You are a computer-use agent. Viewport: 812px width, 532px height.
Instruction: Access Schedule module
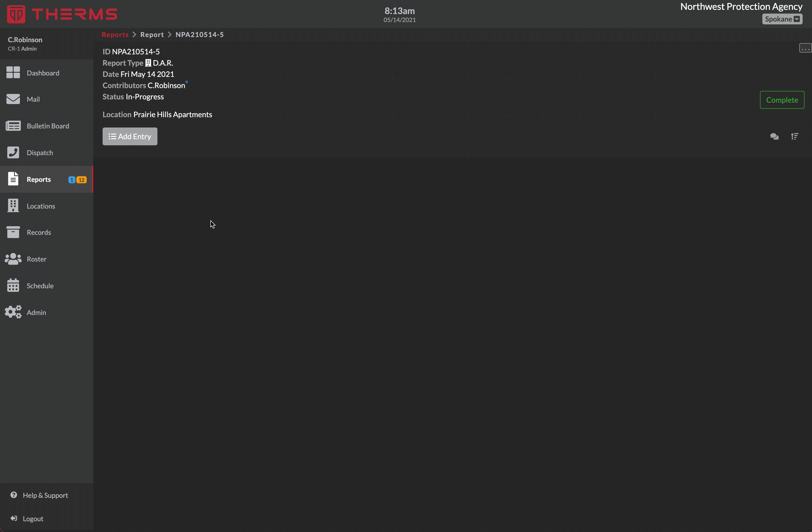(x=40, y=286)
